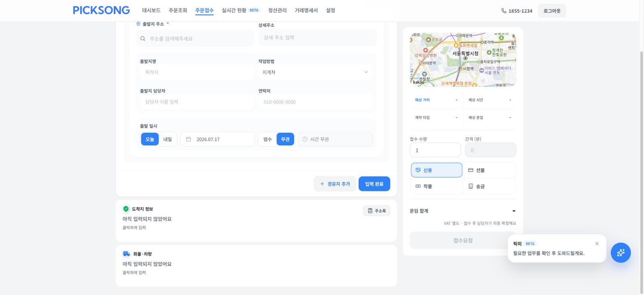Screen dimensions: 644x295
Task: Expand the 화물·차량 section
Action: tap(256, 266)
